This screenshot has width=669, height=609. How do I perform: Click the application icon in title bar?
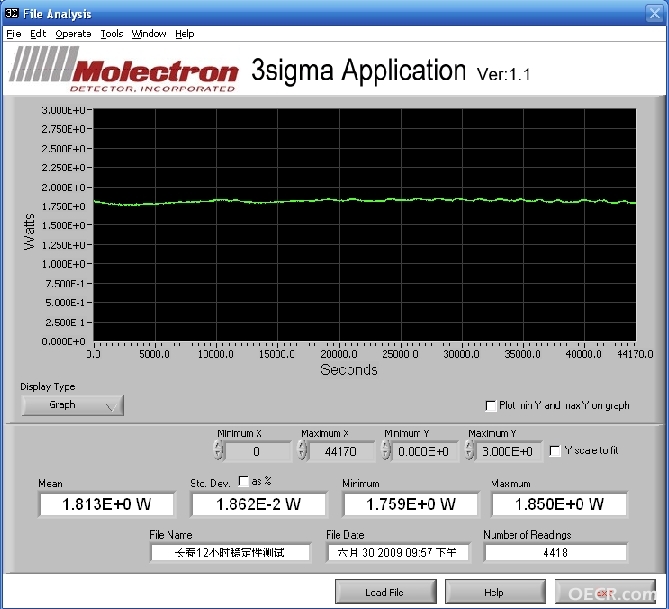tap(12, 13)
